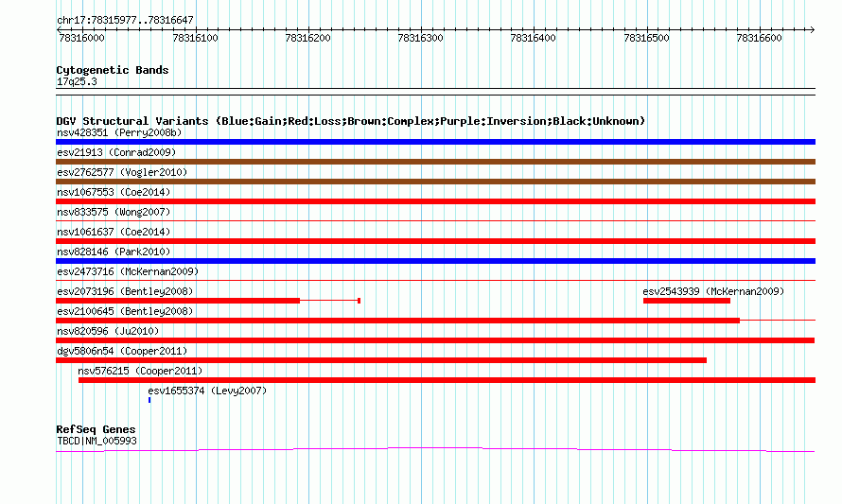Click the Cytogenetic Bands track heading
Screen dimensions: 842x504
tap(113, 70)
